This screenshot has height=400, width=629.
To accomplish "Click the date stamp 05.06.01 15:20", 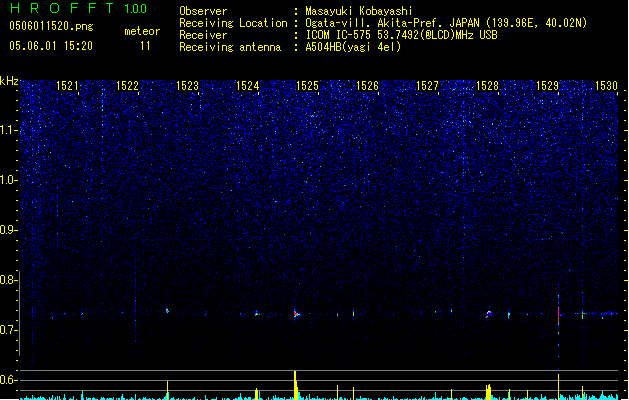I will 51,46.
